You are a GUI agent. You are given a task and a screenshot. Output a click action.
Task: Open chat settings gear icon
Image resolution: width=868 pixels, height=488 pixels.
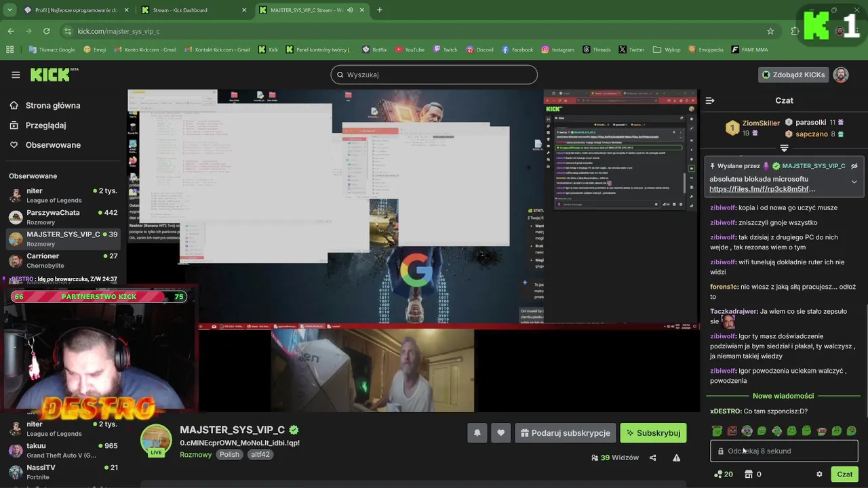[819, 474]
